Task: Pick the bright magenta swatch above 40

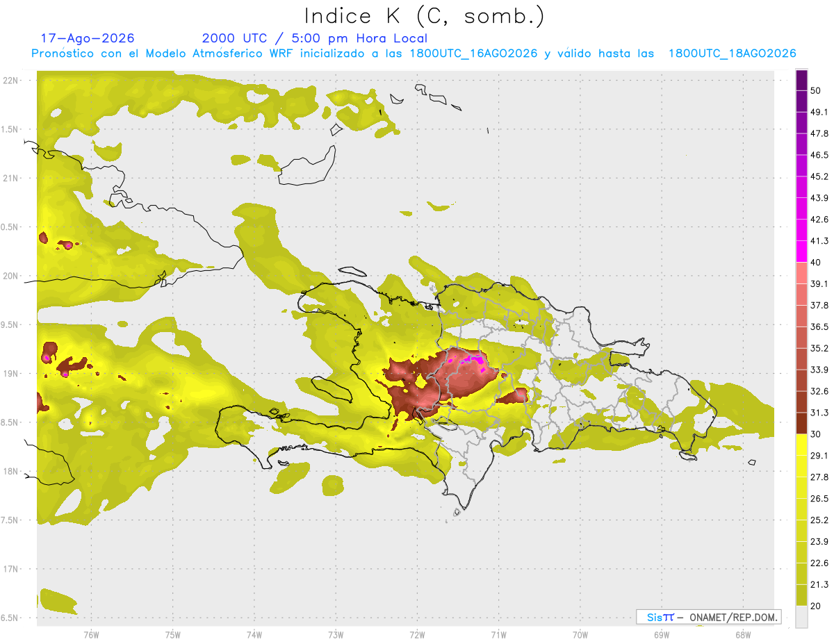Action: (801, 251)
